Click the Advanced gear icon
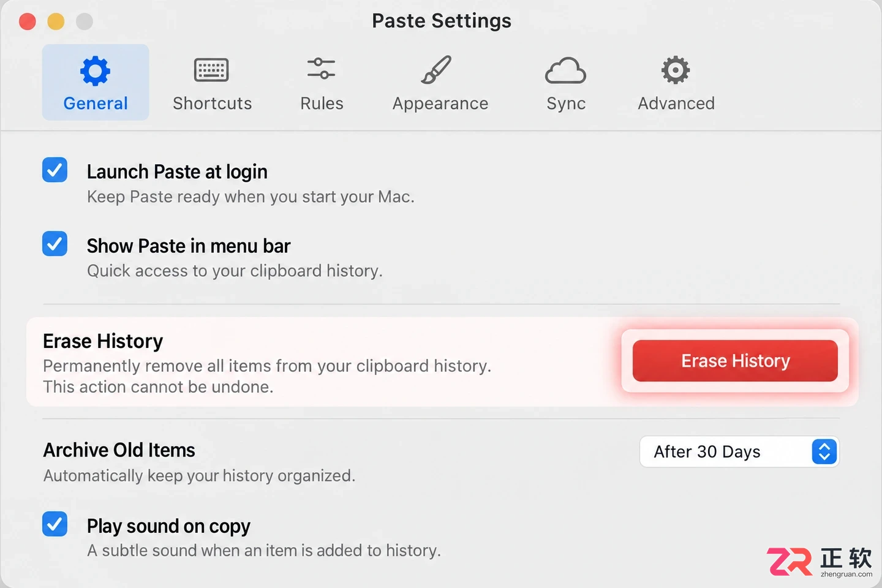This screenshot has height=588, width=882. coord(676,70)
